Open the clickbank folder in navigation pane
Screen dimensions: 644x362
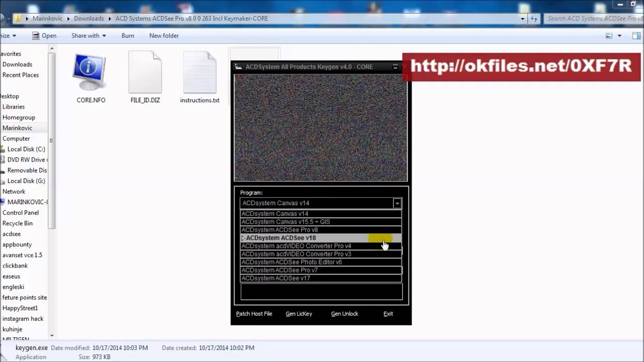(15, 265)
